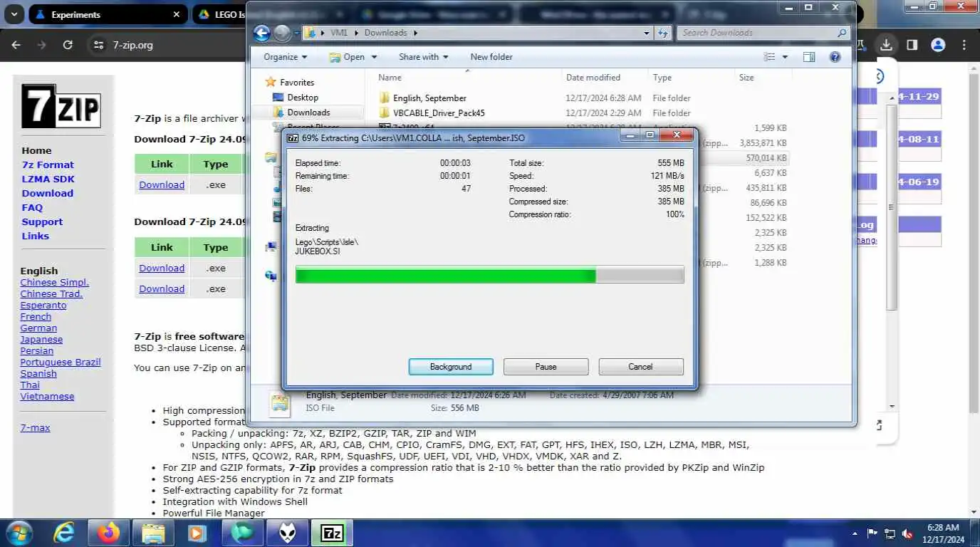Open the change view dropdown arrow
980x547 pixels.
[786, 57]
